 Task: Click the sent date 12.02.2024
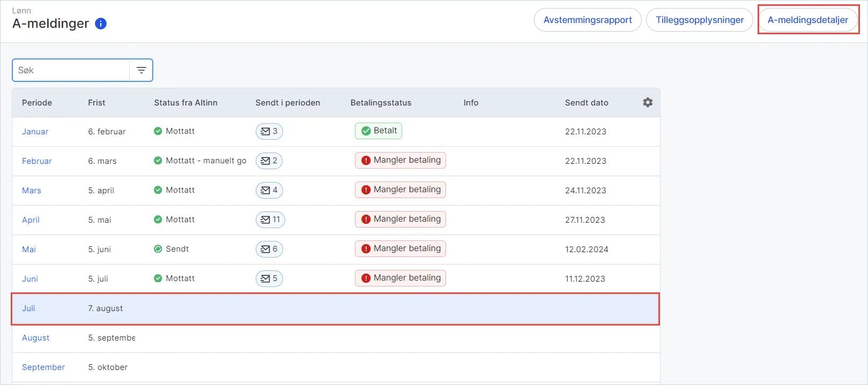(x=587, y=250)
